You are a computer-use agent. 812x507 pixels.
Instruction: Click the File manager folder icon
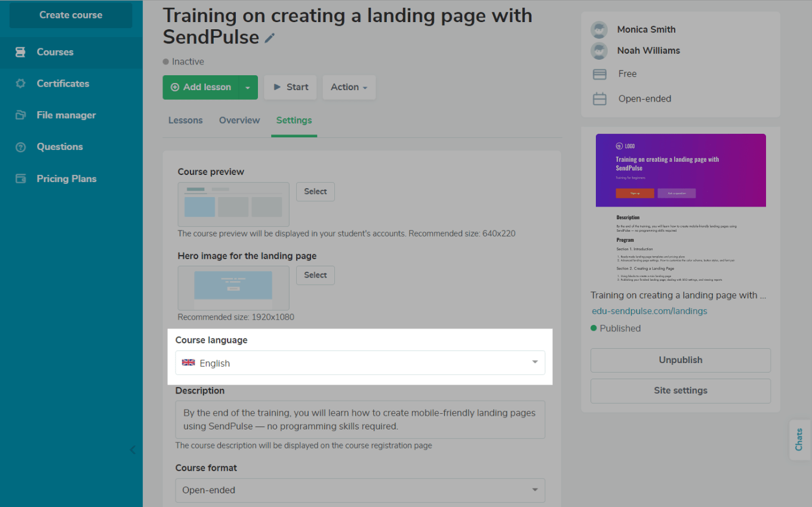(20, 115)
